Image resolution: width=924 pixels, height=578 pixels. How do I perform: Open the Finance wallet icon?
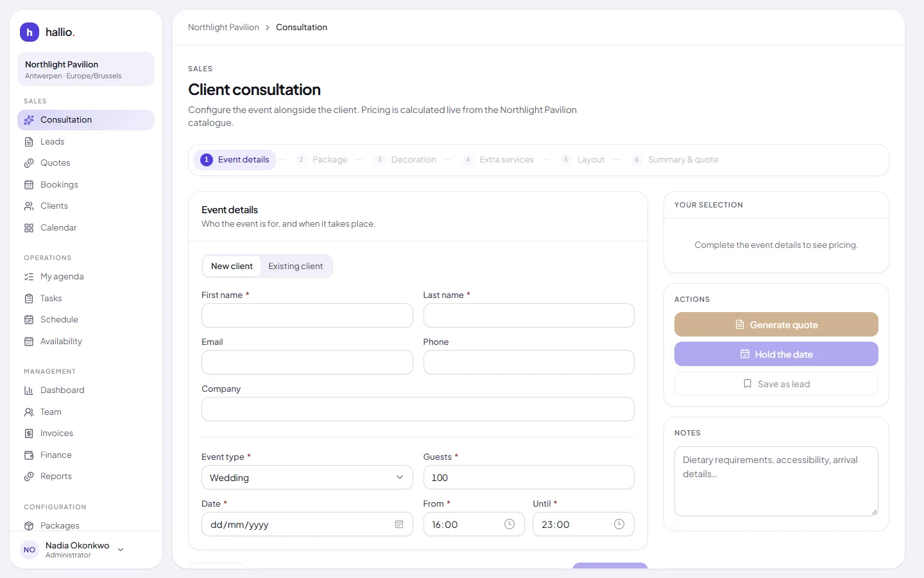coord(29,455)
